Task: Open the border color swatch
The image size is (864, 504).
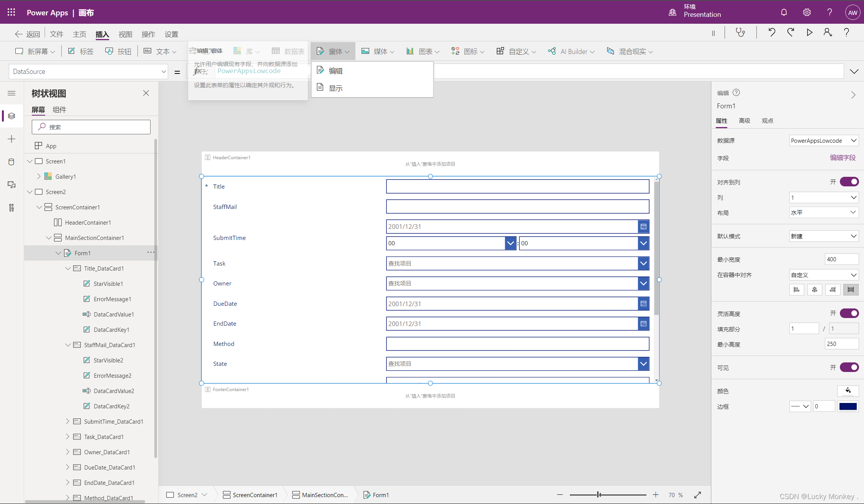Action: (x=848, y=406)
